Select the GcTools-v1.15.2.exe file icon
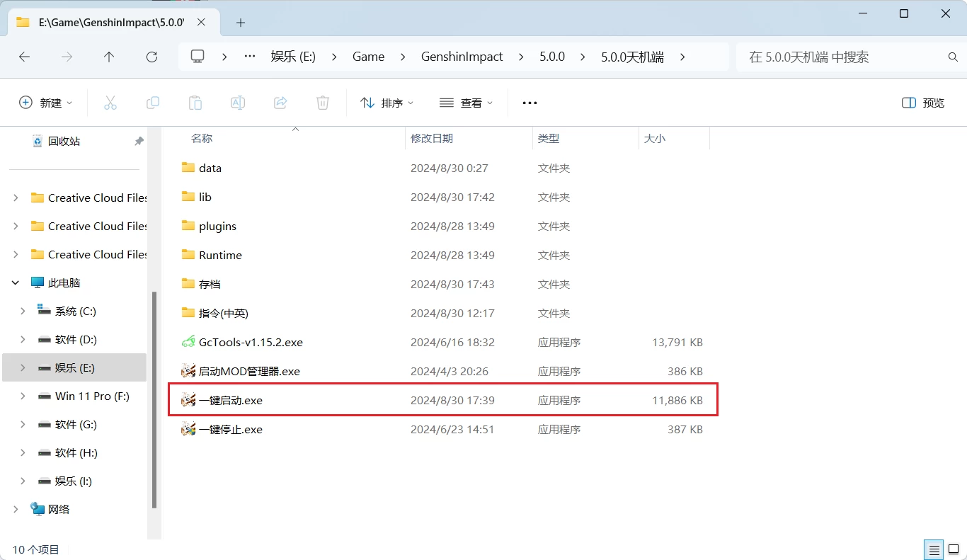967x560 pixels. pos(188,342)
